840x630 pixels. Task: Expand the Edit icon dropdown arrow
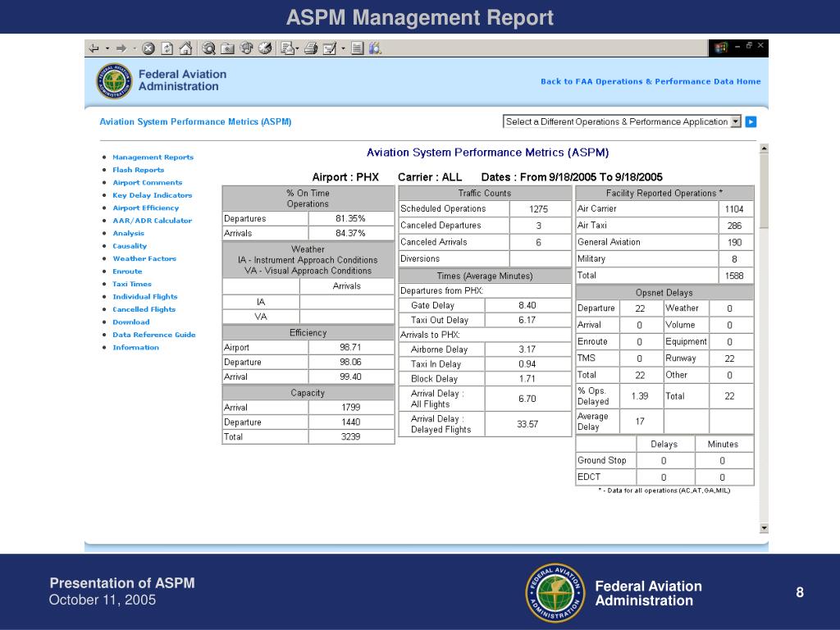pyautogui.click(x=343, y=48)
